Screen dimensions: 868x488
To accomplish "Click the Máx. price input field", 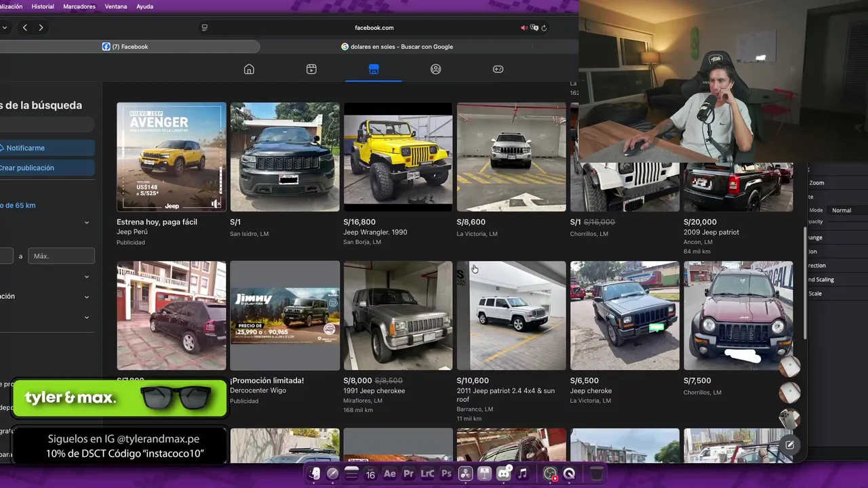I will 61,256.
